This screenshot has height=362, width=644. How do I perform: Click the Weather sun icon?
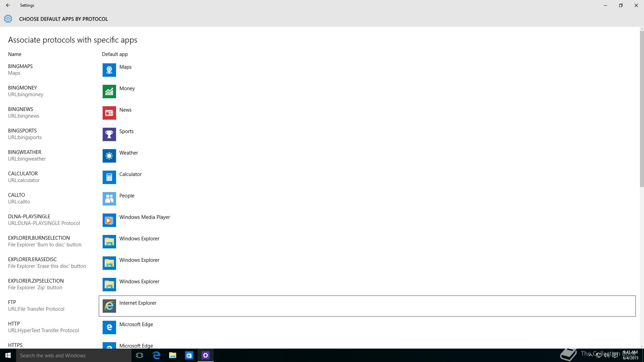109,156
